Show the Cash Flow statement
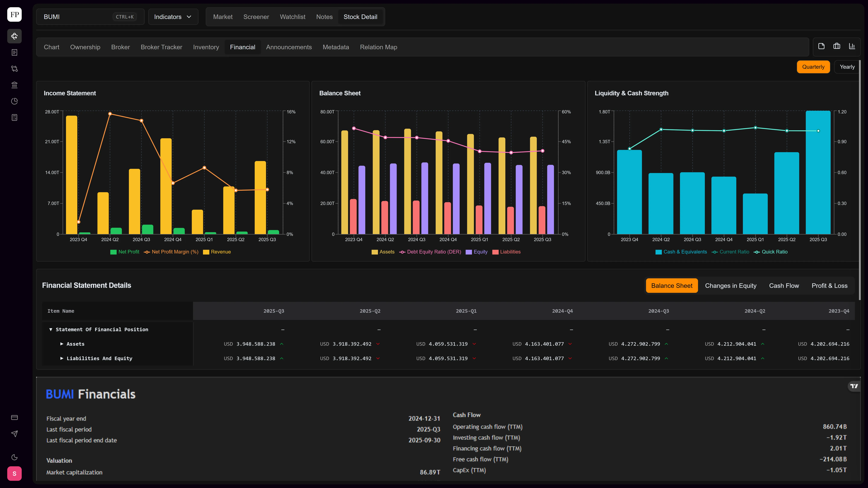This screenshot has width=868, height=488. click(x=784, y=286)
